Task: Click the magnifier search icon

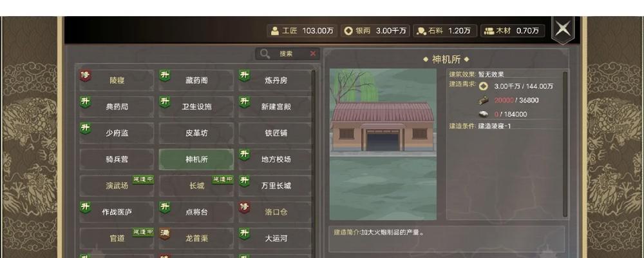Action: 265,54
